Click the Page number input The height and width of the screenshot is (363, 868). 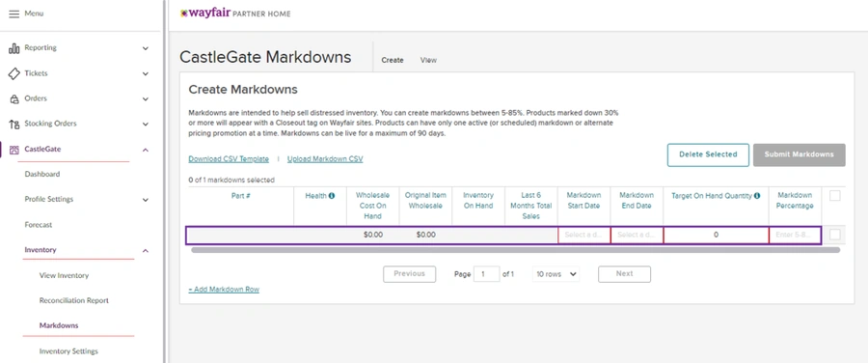click(487, 274)
